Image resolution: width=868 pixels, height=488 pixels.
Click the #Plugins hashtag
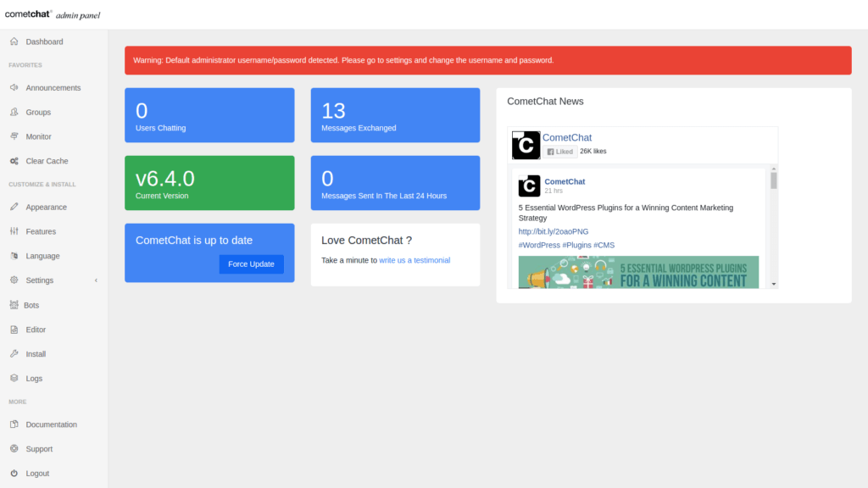point(576,245)
